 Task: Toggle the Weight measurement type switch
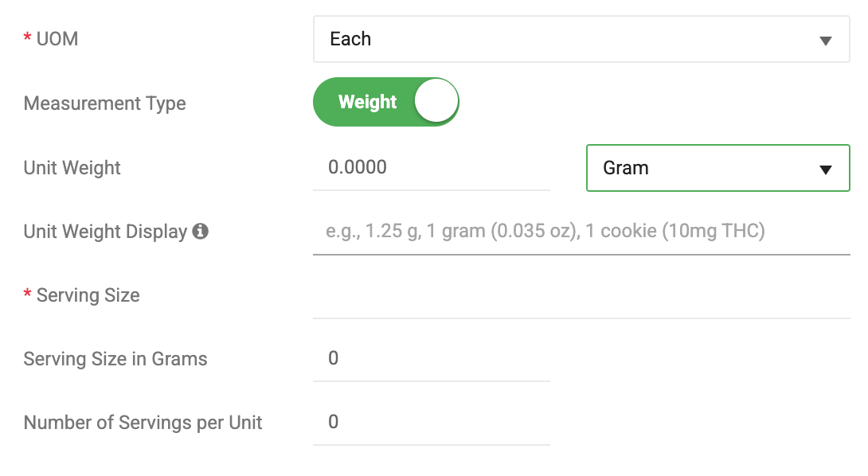386,102
